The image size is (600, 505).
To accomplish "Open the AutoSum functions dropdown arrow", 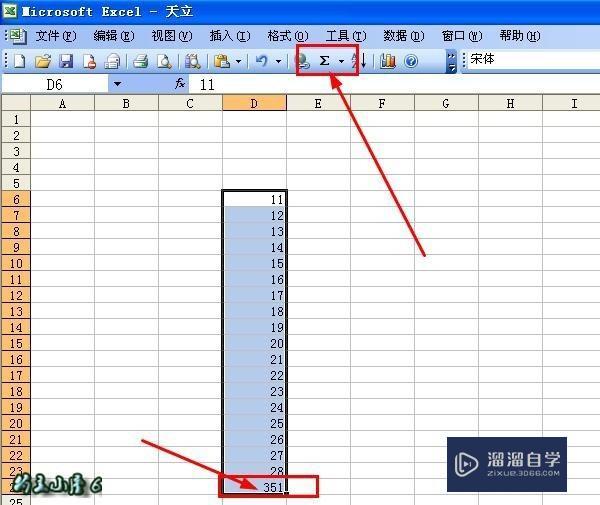I will [341, 61].
